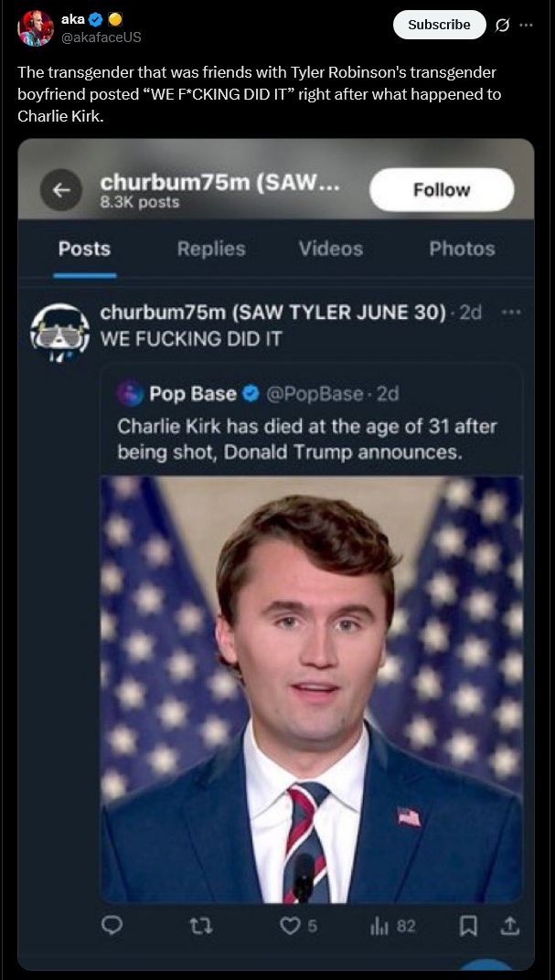
Task: Click the aka profile avatar
Action: (35, 28)
